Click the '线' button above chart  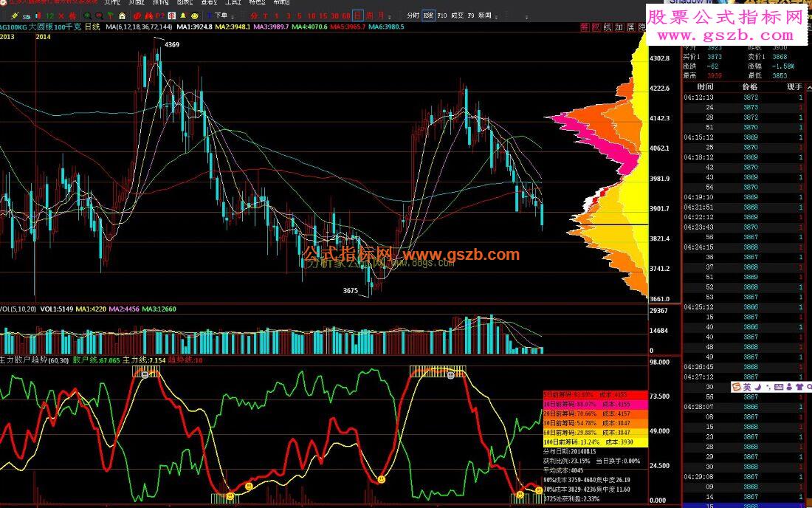tap(608, 27)
